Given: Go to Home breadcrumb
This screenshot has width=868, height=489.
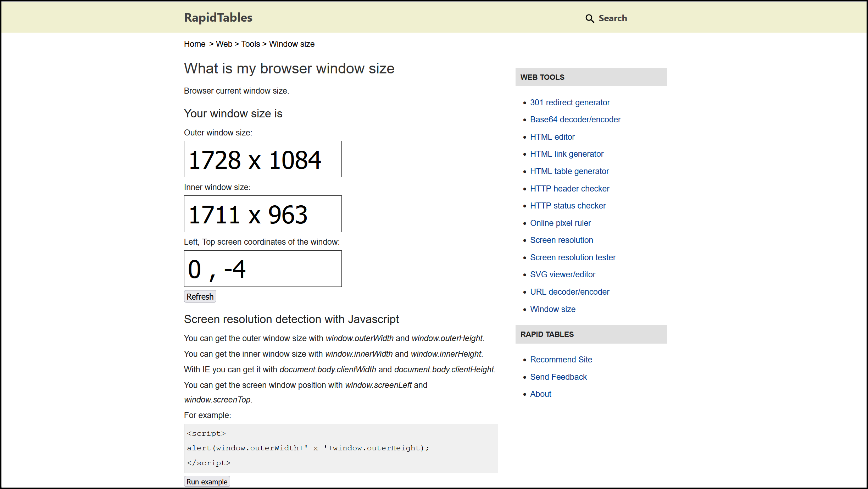Looking at the screenshot, I should click(x=195, y=44).
